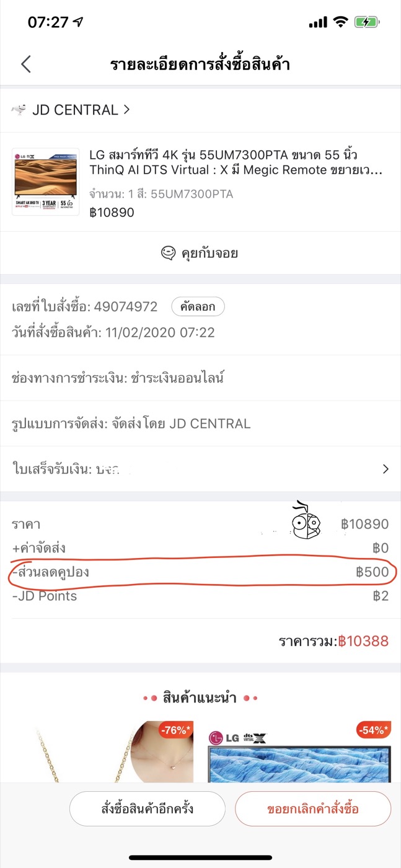Check the battery charging icon
This screenshot has width=401, height=868.
(x=367, y=22)
